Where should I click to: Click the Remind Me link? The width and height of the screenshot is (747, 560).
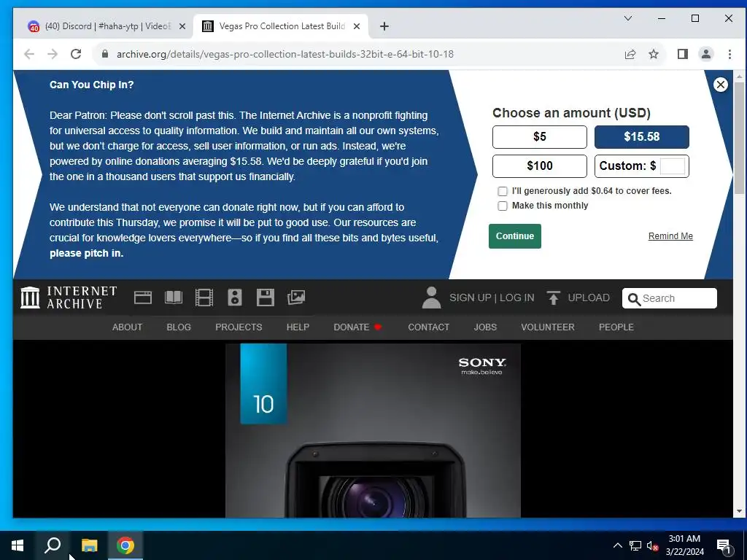tap(670, 236)
